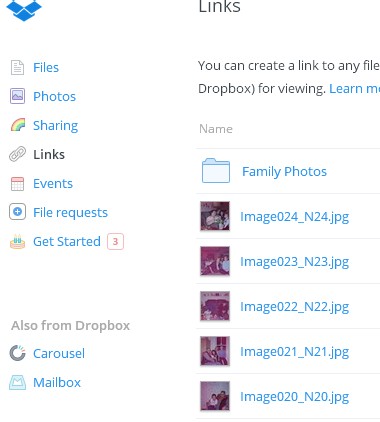
Task: Click the Get Started badge showing 3
Action: click(115, 241)
